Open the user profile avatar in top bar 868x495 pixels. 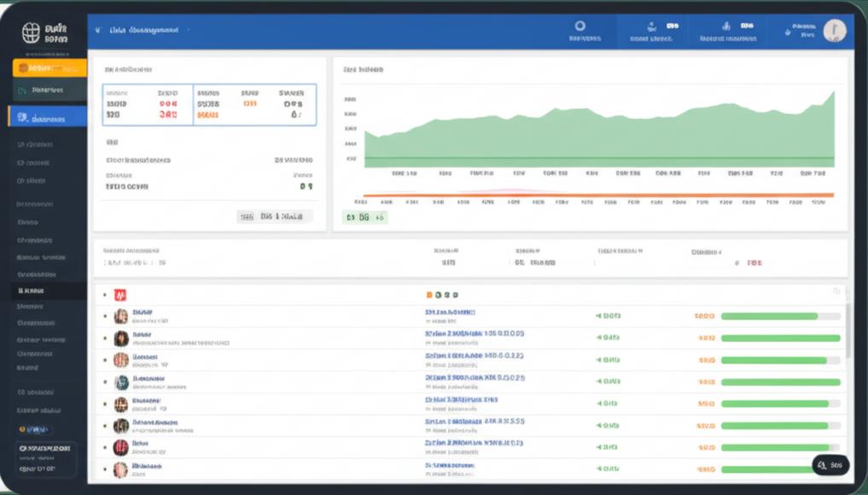pyautogui.click(x=834, y=31)
